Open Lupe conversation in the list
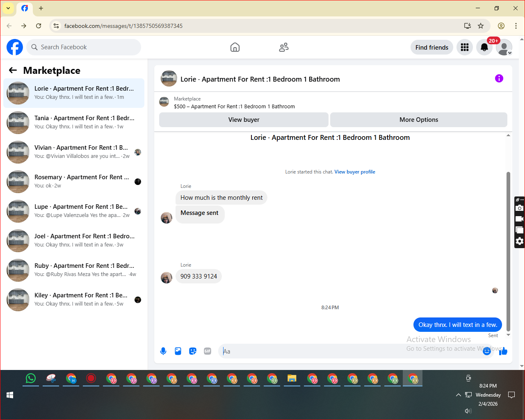This screenshot has height=420, width=525. [x=74, y=211]
